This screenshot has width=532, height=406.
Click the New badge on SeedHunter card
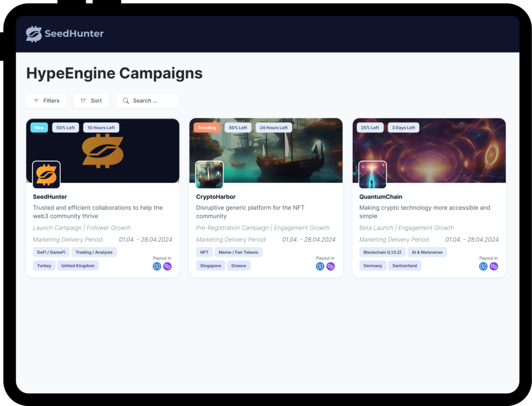39,128
